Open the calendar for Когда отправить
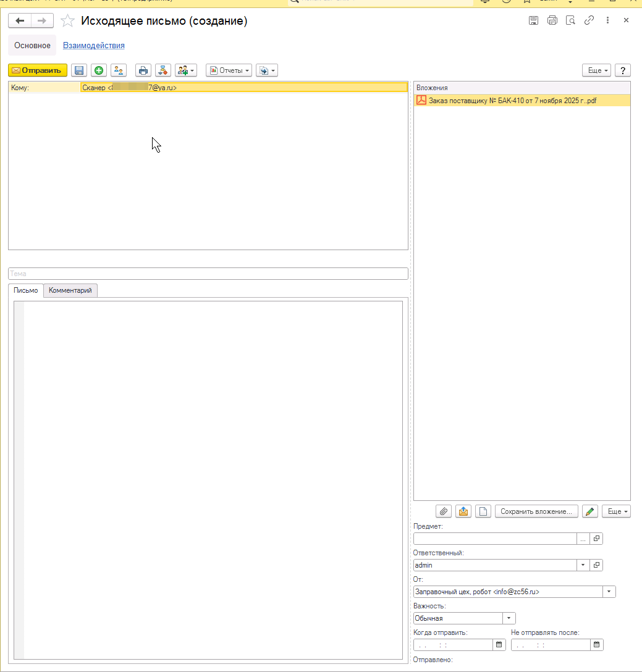Screen dimensions: 642x672 tap(499, 645)
